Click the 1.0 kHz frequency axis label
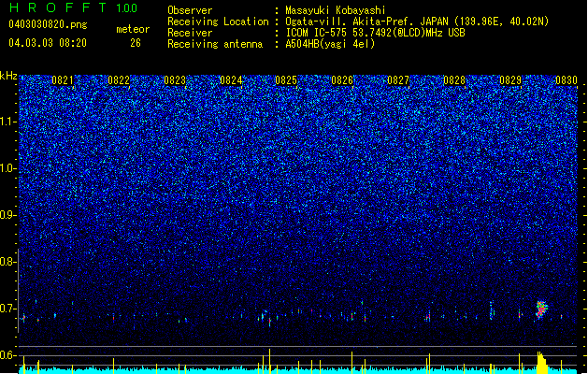 tap(7, 168)
